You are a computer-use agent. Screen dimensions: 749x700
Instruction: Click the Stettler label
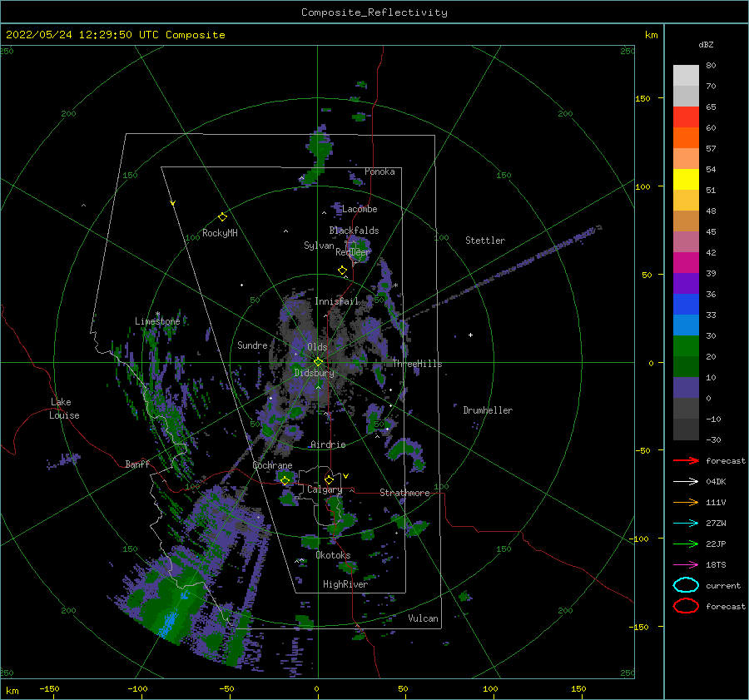click(485, 241)
